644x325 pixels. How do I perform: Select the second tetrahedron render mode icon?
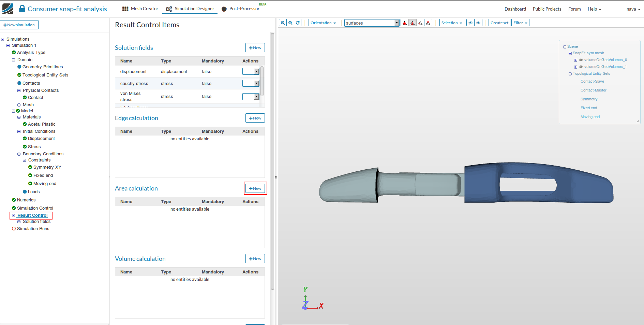[413, 23]
